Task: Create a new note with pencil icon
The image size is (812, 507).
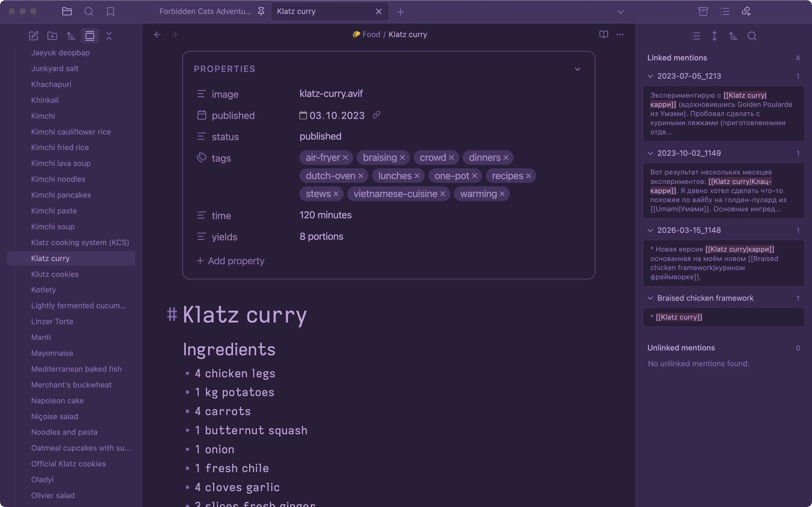Action: click(x=34, y=36)
